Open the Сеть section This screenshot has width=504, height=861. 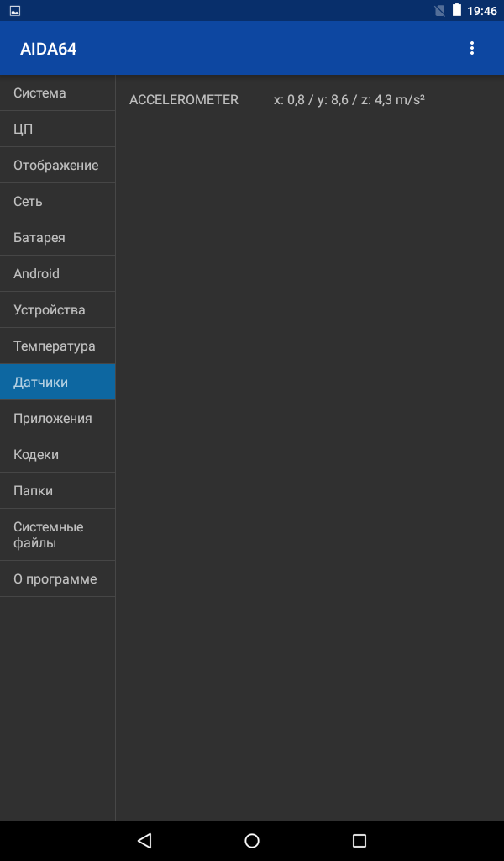click(x=58, y=202)
